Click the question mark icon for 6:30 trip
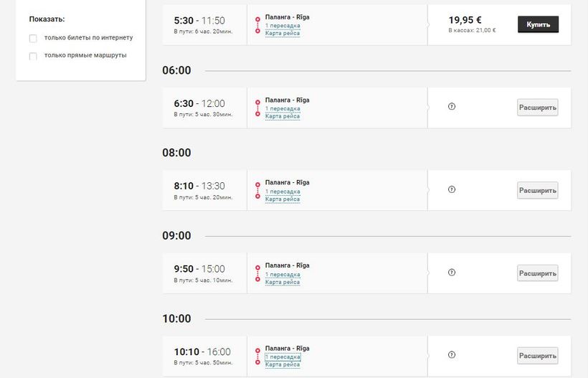Screen dimensions: 588x378 (x=452, y=107)
